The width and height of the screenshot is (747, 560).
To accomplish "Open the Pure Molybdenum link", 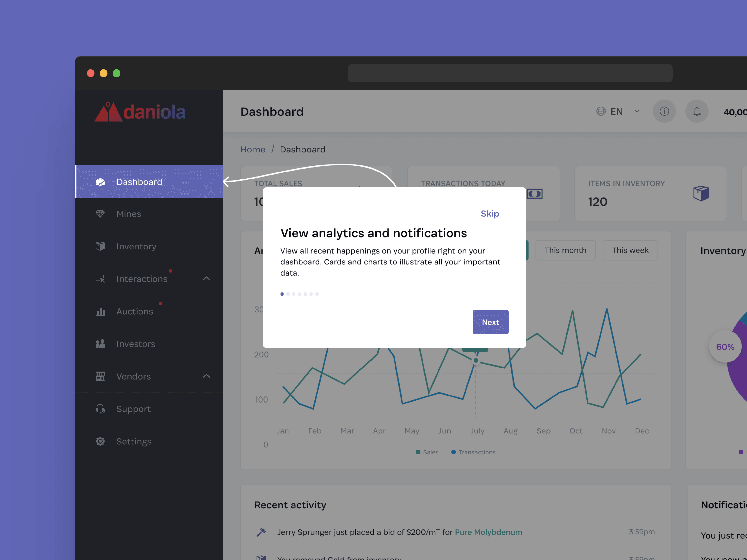I will (488, 532).
